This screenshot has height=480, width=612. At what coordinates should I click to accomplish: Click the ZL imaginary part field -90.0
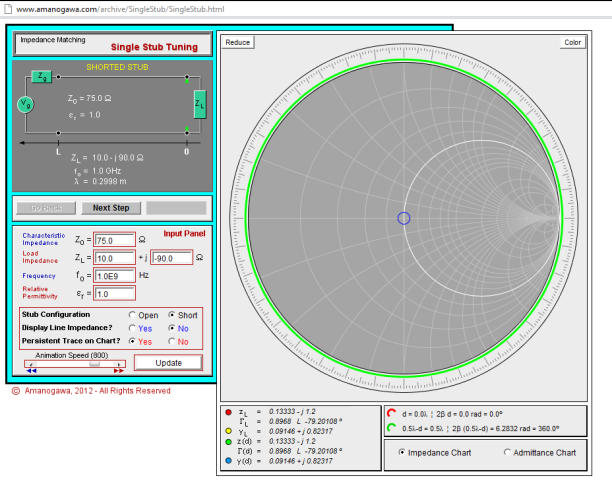[x=172, y=258]
